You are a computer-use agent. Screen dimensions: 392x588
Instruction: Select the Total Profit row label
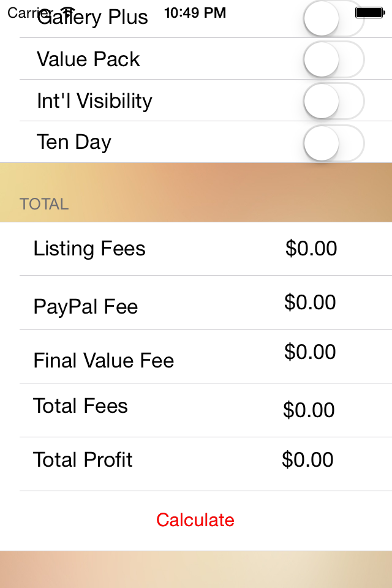pyautogui.click(x=83, y=459)
